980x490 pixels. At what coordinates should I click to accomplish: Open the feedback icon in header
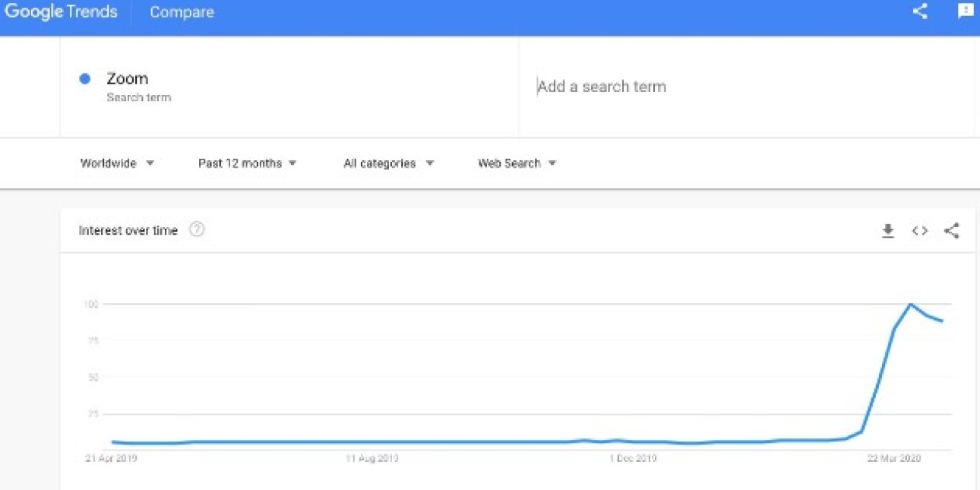[x=965, y=11]
